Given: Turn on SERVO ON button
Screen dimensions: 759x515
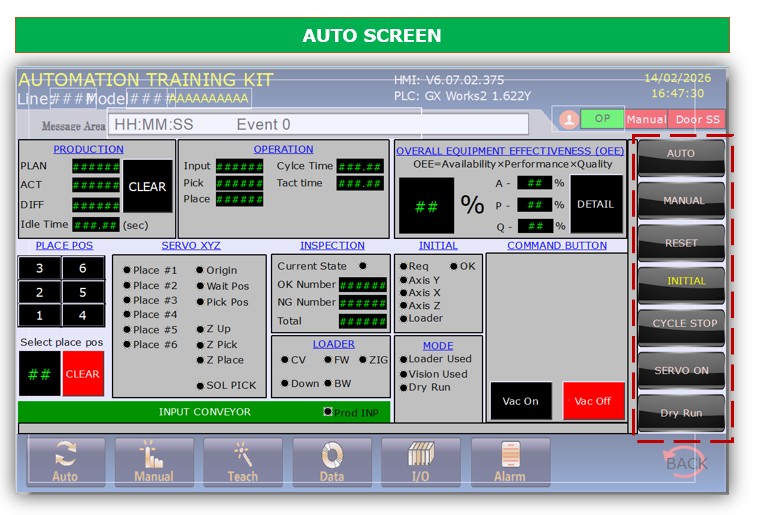Looking at the screenshot, I should pos(682,370).
